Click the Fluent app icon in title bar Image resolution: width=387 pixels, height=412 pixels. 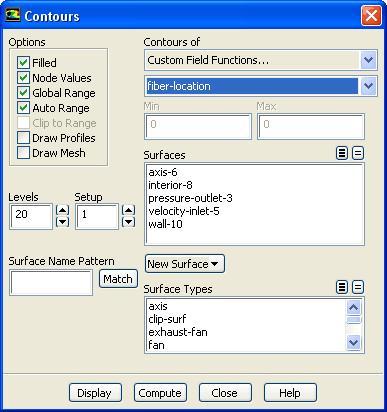point(13,15)
